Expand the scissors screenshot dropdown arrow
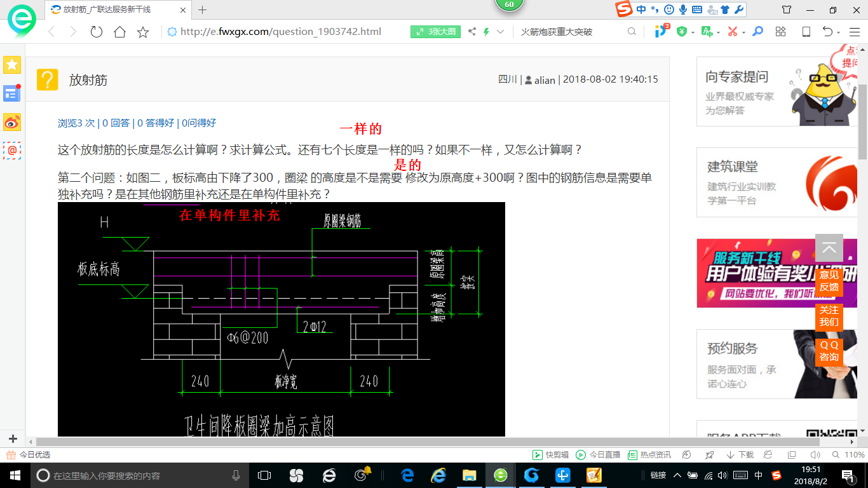 743,32
